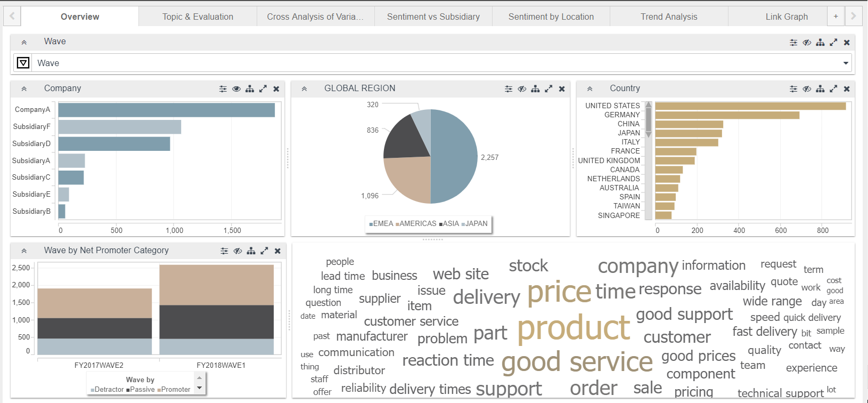This screenshot has width=868, height=403.
Task: Click AMERICAS legend entry in pie chart
Action: pyautogui.click(x=416, y=224)
